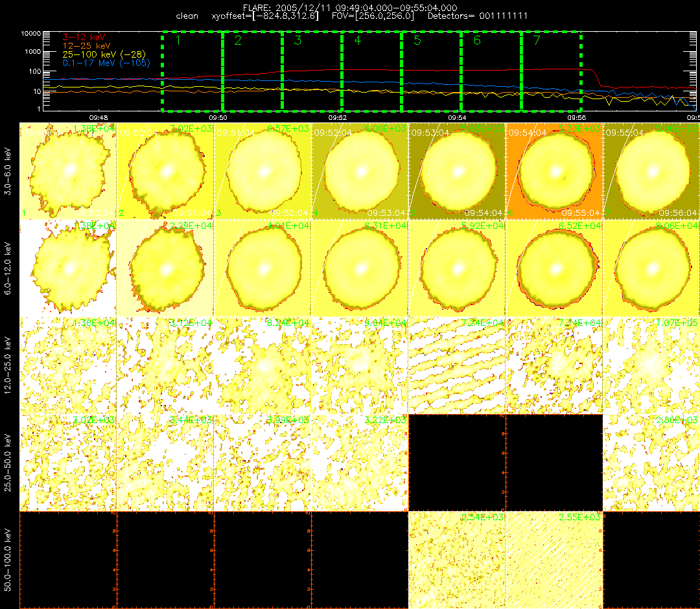Viewport: 700px width, 609px height.
Task: Open 3.0-6.0 keV image for interval 4
Action: (x=360, y=171)
